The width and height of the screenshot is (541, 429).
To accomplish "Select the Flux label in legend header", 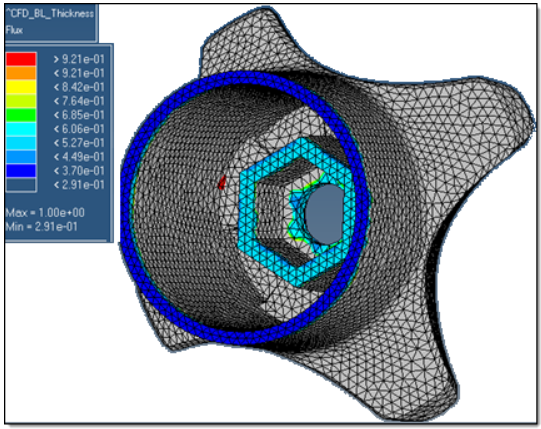I will (14, 30).
